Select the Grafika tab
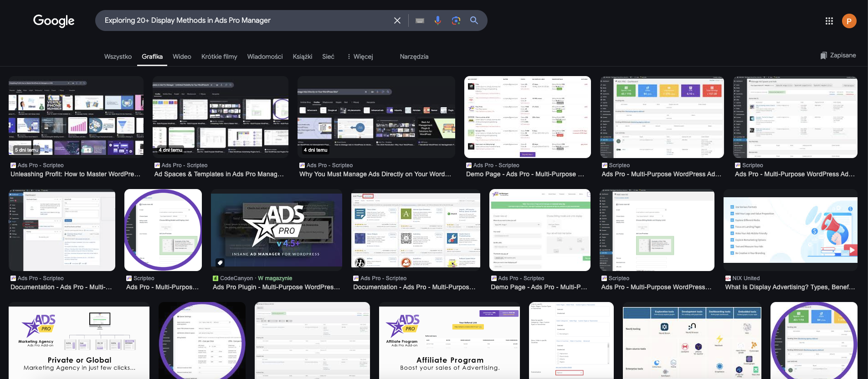 pyautogui.click(x=152, y=56)
